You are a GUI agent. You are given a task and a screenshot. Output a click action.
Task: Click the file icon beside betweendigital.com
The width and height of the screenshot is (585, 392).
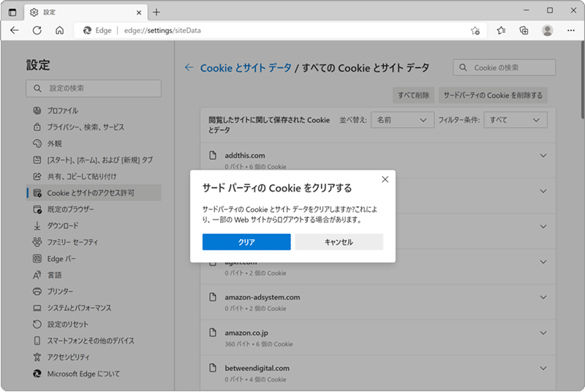pos(213,368)
